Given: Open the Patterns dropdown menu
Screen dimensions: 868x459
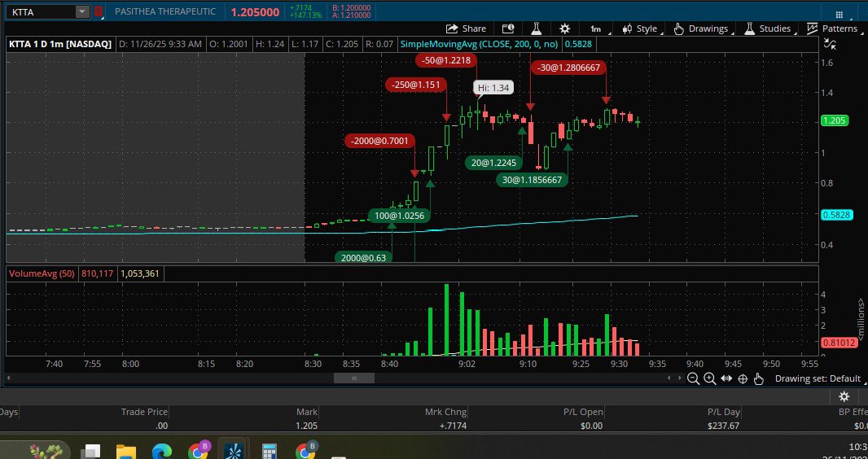Looking at the screenshot, I should click(x=835, y=28).
